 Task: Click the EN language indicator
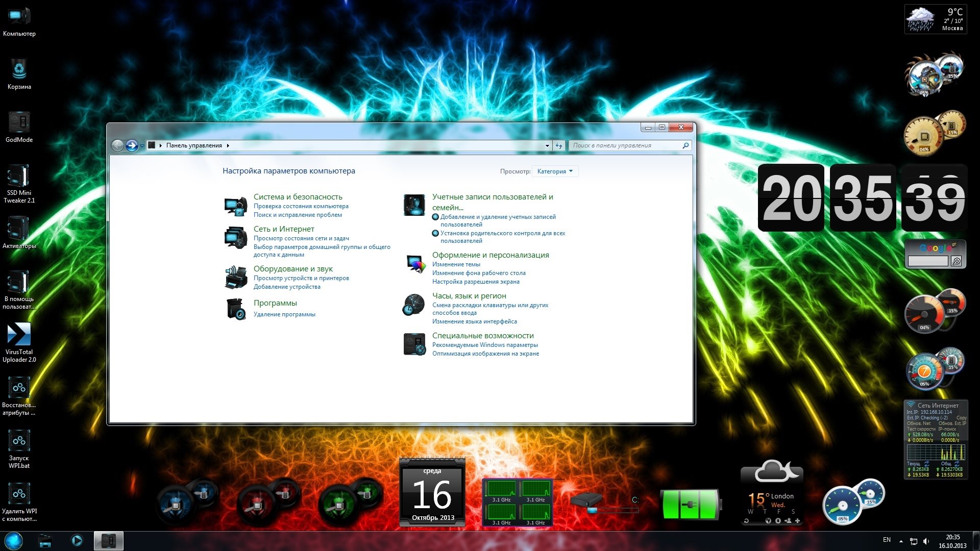(887, 540)
